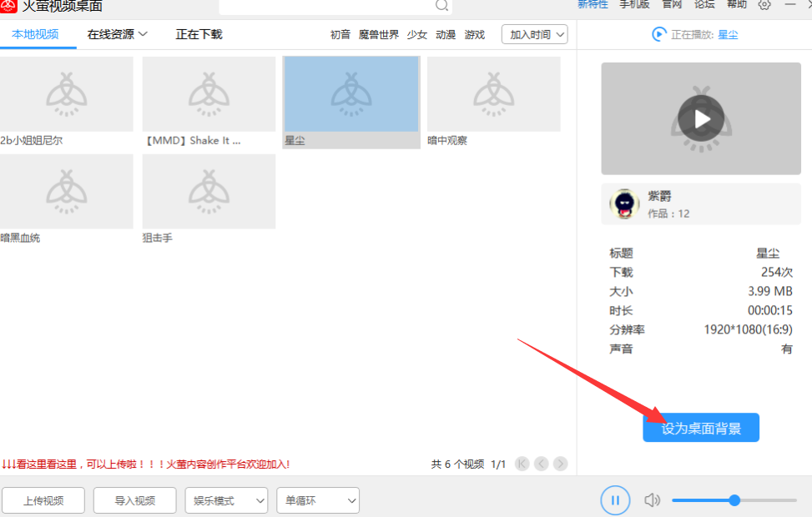Switch to the 正在下载 tab
The image size is (812, 517).
coord(199,35)
